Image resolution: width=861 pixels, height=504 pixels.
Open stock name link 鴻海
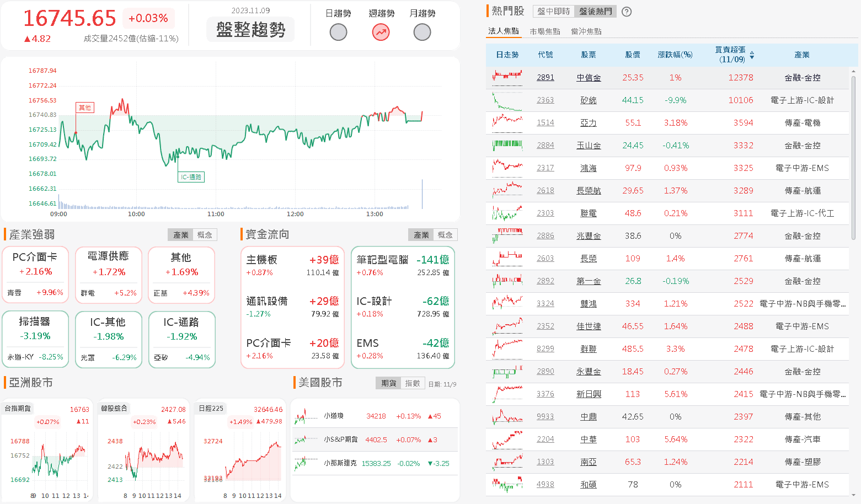click(x=589, y=168)
